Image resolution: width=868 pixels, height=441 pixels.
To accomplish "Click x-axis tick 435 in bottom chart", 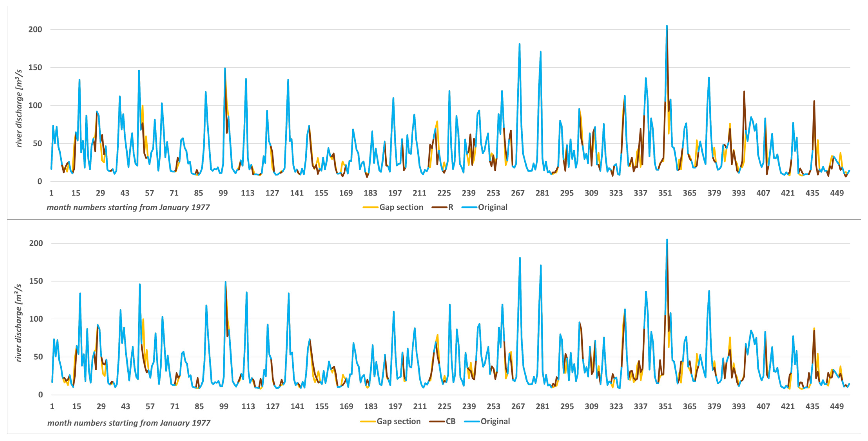I will coord(812,407).
